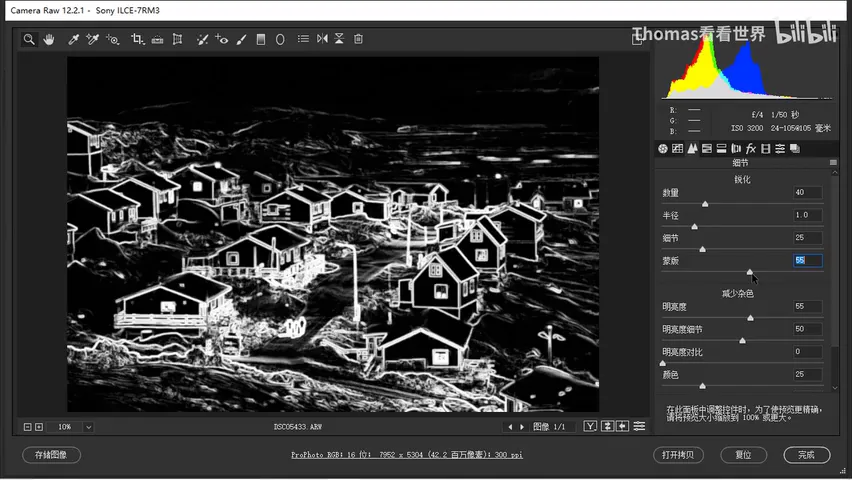Click the 细节 slider handle
The width and height of the screenshot is (852, 480).
click(x=703, y=249)
